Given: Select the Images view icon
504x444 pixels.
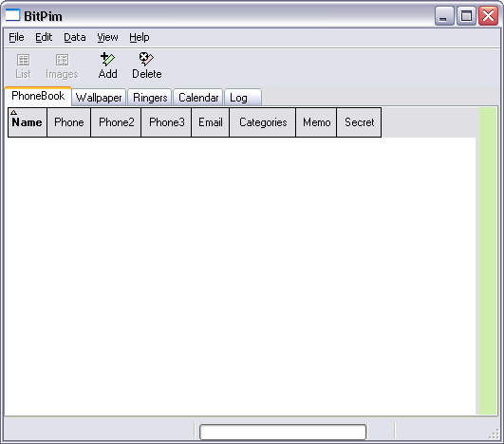Looking at the screenshot, I should [62, 60].
